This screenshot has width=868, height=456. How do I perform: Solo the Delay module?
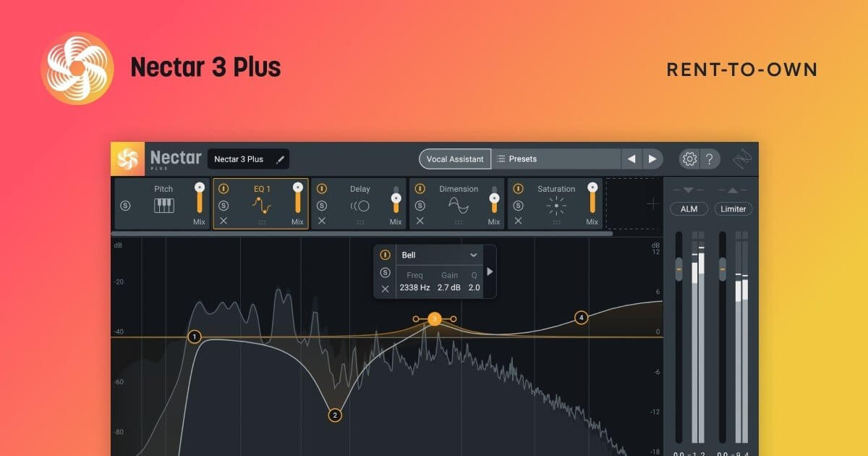click(x=320, y=205)
